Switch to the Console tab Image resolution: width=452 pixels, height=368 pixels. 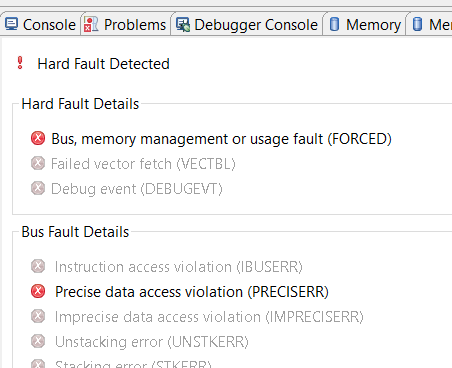[41, 25]
